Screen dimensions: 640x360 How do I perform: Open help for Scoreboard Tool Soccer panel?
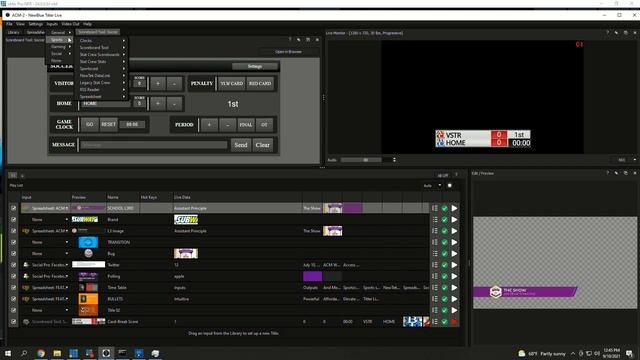(x=290, y=40)
